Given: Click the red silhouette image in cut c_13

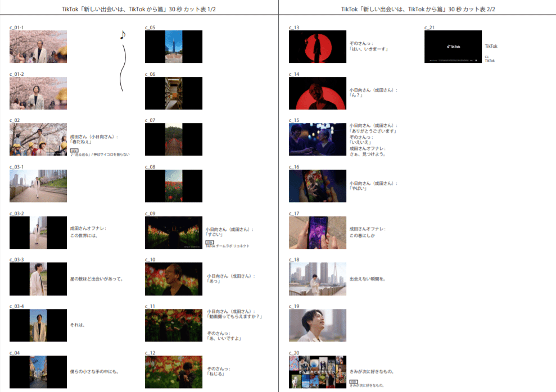Looking at the screenshot, I should point(318,47).
